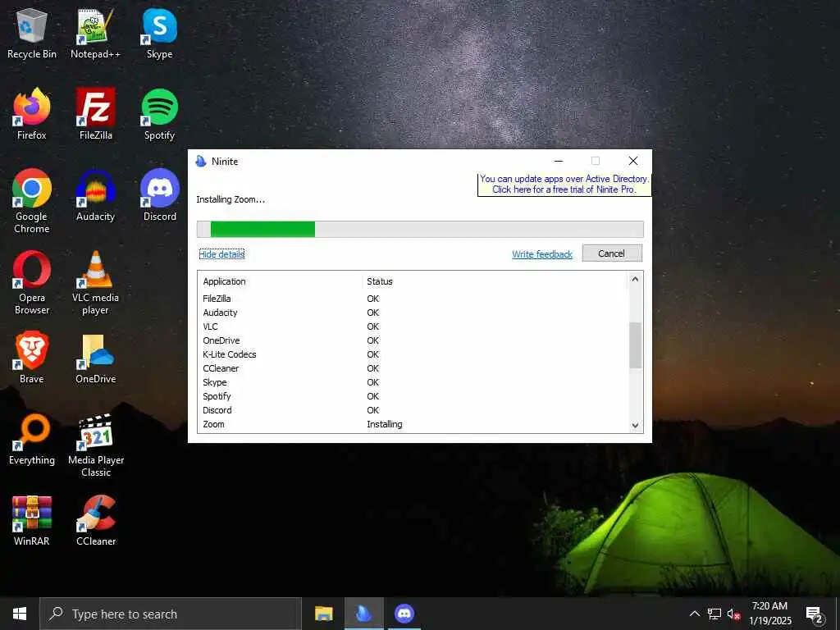Screen dimensions: 840x630
Task: Select the Spotify row in the list
Action: coord(413,396)
